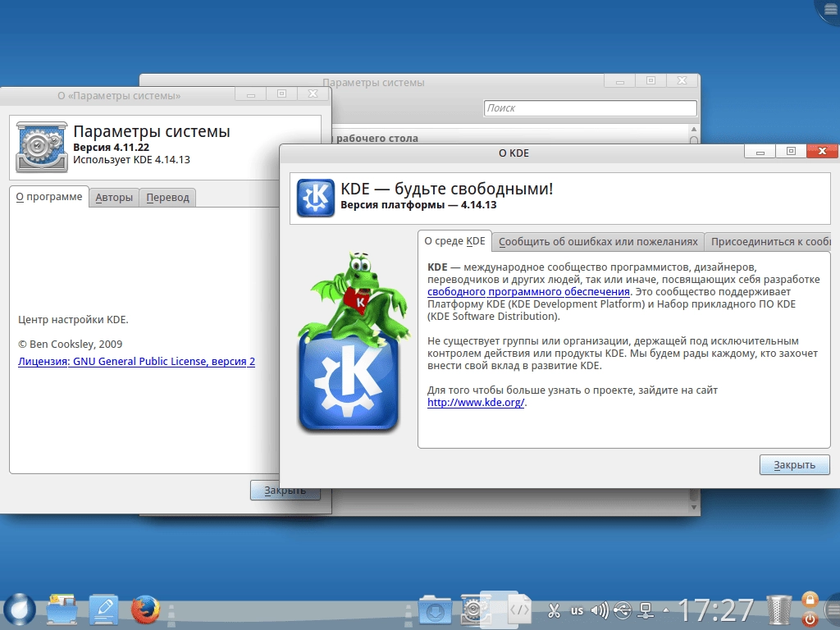Maximize the 'Параметры системы' main window
The width and height of the screenshot is (840, 630).
(651, 81)
